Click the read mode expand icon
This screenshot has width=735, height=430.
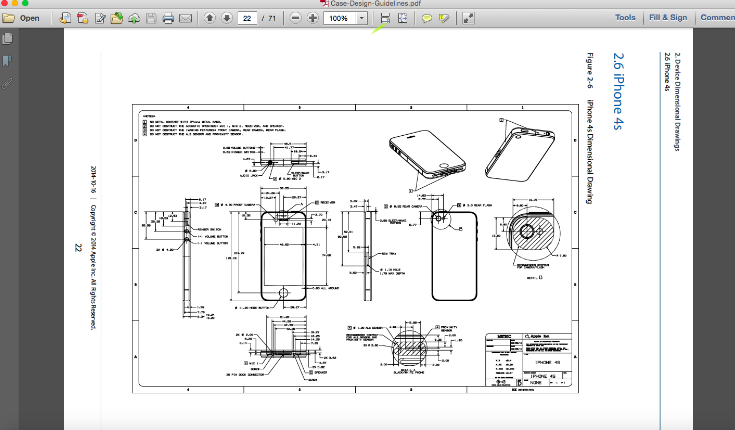point(468,18)
